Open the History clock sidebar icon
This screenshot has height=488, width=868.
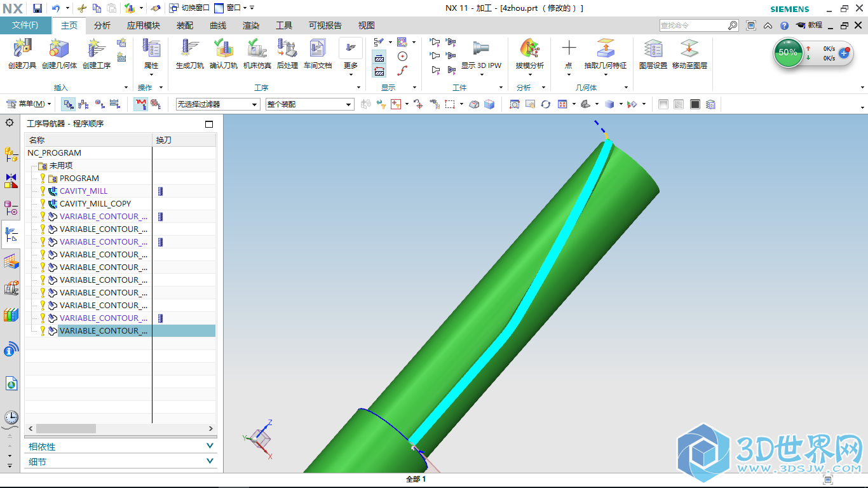coord(11,417)
